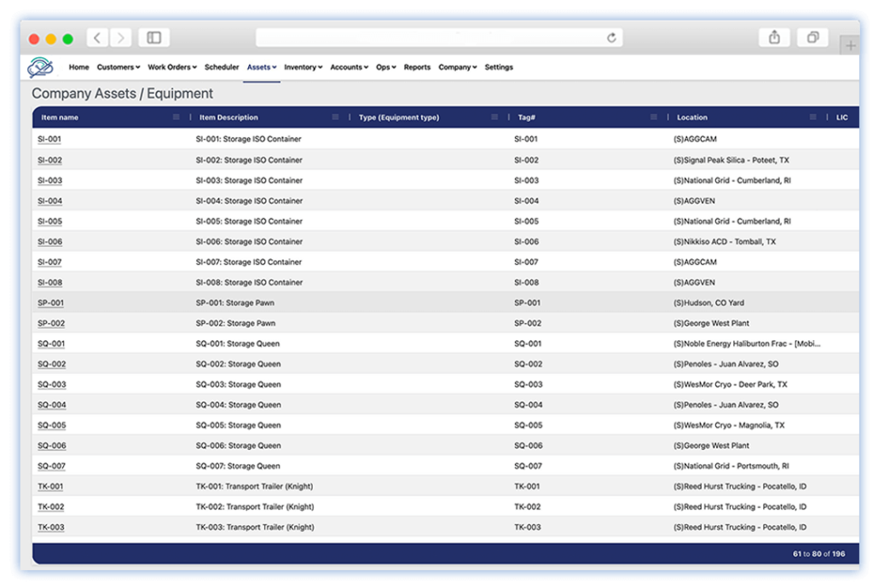The image size is (873, 588).
Task: Open the Company dropdown menu
Action: [457, 66]
